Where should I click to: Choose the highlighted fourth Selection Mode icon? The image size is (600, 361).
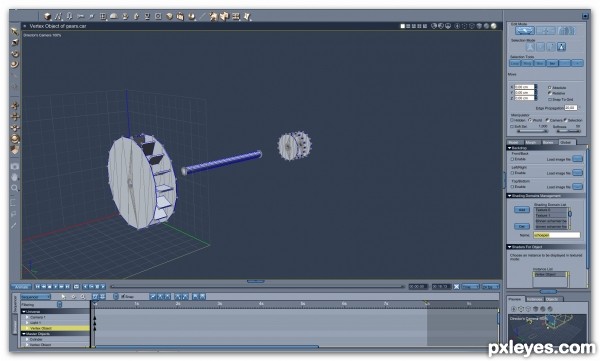click(x=561, y=47)
